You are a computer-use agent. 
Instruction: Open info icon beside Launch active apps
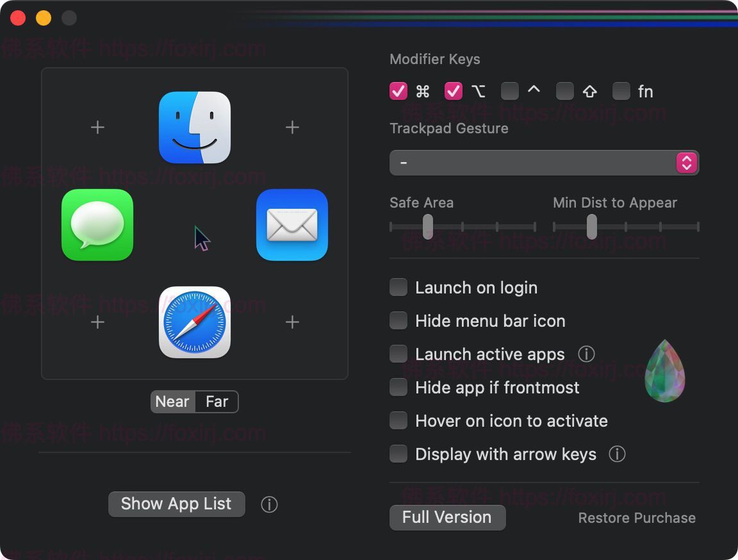pos(586,354)
